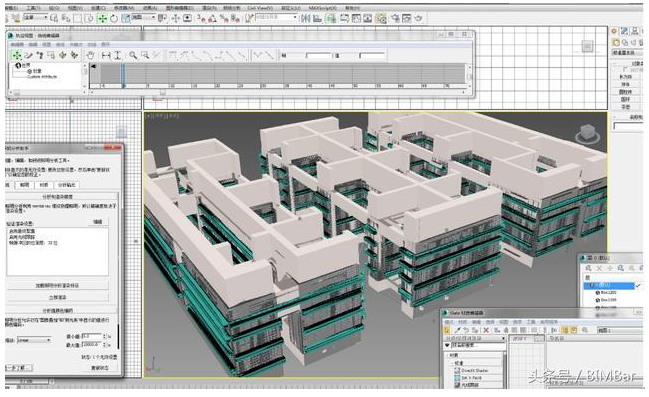Select the zoom magnifier in curve editor toolbar

[x=133, y=55]
